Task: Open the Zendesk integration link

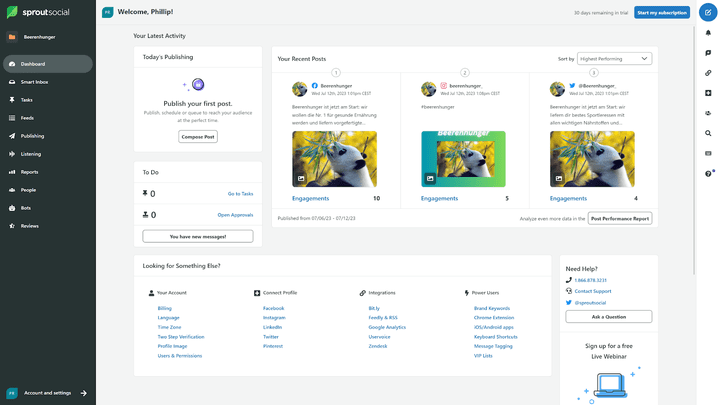Action: tap(378, 346)
